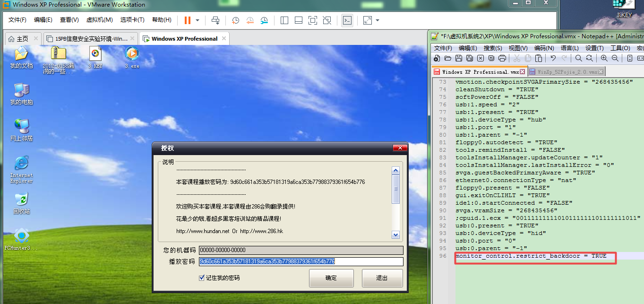Image resolution: width=644 pixels, height=304 pixels.
Task: Close the Windows XP Professional.vmx editor tab
Action: (523, 72)
